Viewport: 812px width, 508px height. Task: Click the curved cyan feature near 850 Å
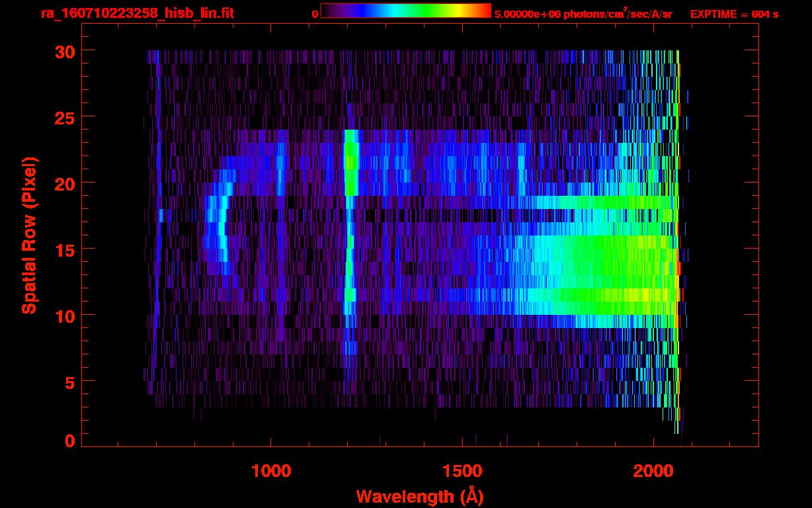pyautogui.click(x=221, y=225)
